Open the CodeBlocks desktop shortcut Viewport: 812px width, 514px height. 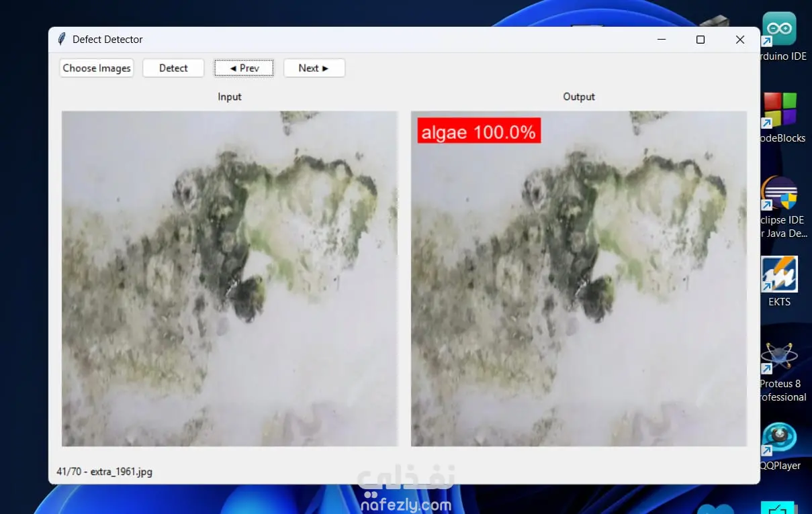tap(781, 119)
